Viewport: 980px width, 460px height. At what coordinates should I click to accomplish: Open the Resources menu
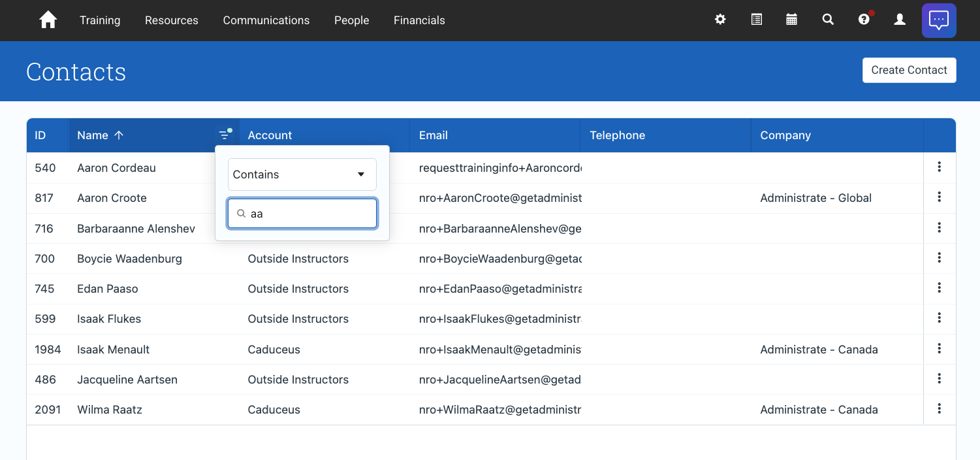tap(172, 20)
